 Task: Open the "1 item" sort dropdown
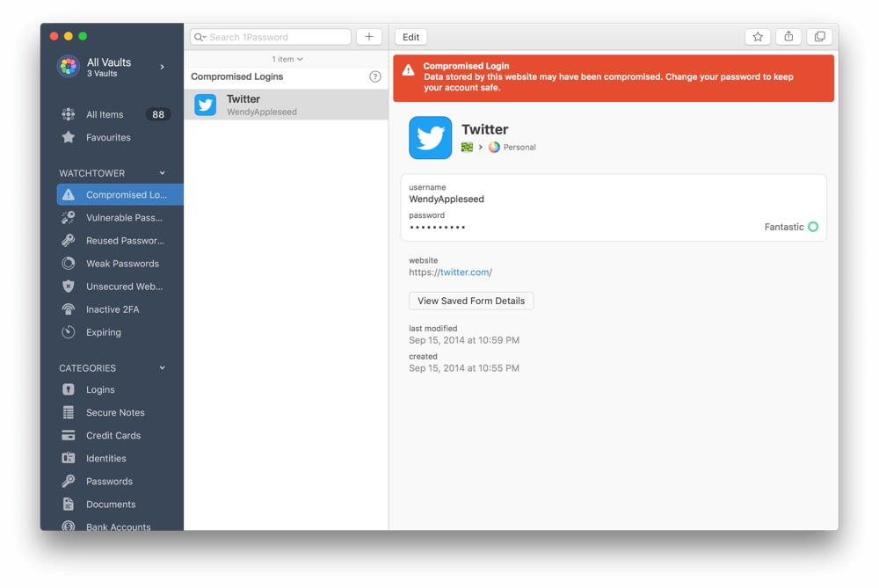(287, 59)
